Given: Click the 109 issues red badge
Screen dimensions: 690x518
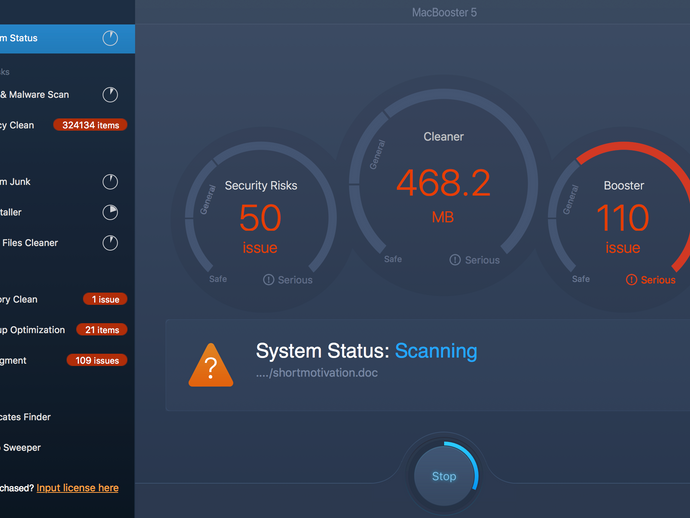Looking at the screenshot, I should (97, 360).
